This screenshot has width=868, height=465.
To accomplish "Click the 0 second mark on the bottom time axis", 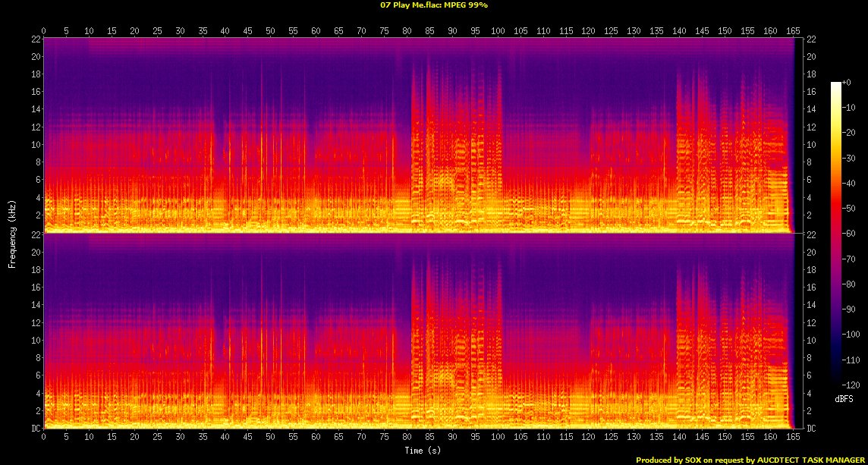I will 44,437.
